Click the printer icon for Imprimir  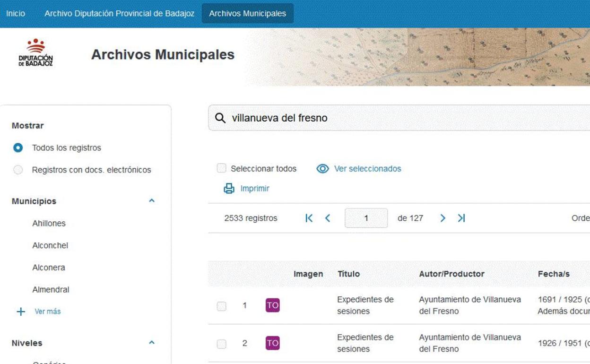pos(229,189)
